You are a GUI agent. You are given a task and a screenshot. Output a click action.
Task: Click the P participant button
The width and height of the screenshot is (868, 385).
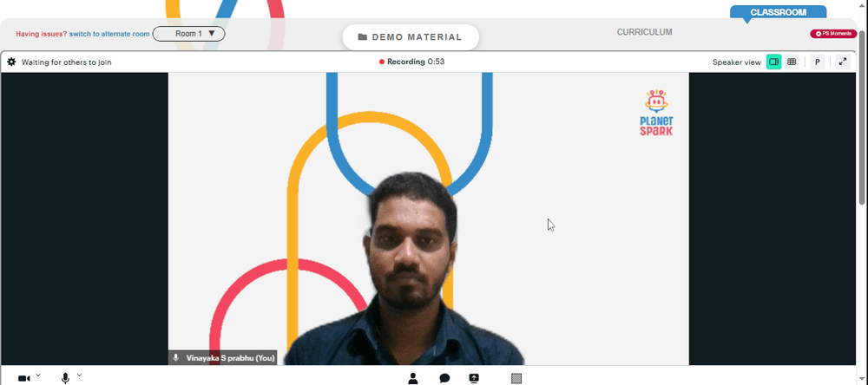pos(817,62)
